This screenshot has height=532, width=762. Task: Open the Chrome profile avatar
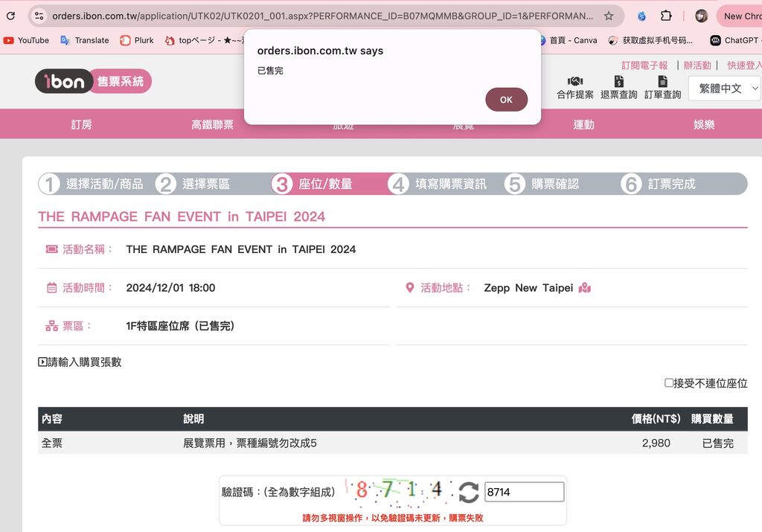(x=701, y=16)
